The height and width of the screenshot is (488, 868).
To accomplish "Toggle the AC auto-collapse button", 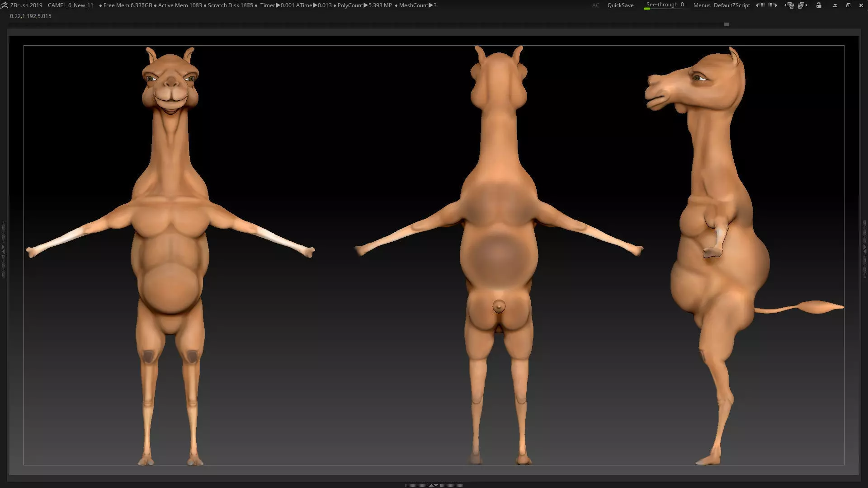I will tap(596, 5).
